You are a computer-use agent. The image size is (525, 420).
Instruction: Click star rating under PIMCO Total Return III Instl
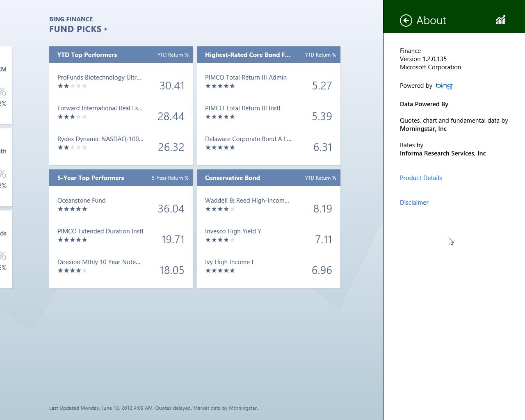(x=220, y=117)
